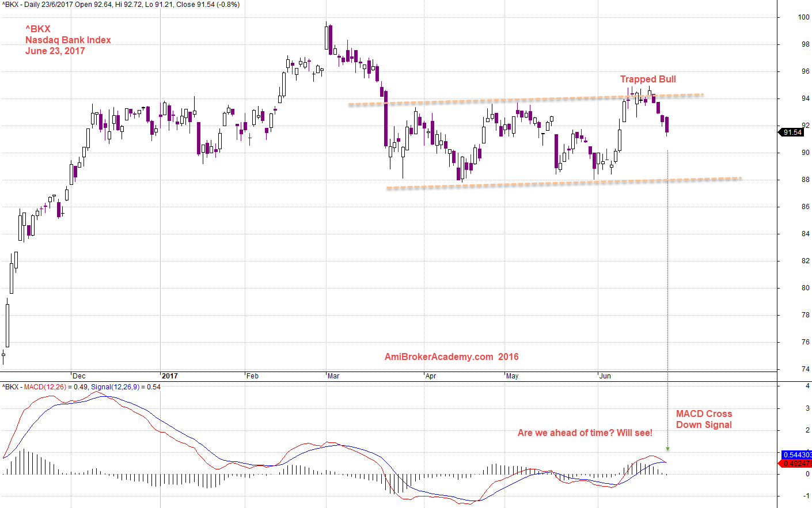Click the 'Are we ahead of time? Will see!' note

585,433
